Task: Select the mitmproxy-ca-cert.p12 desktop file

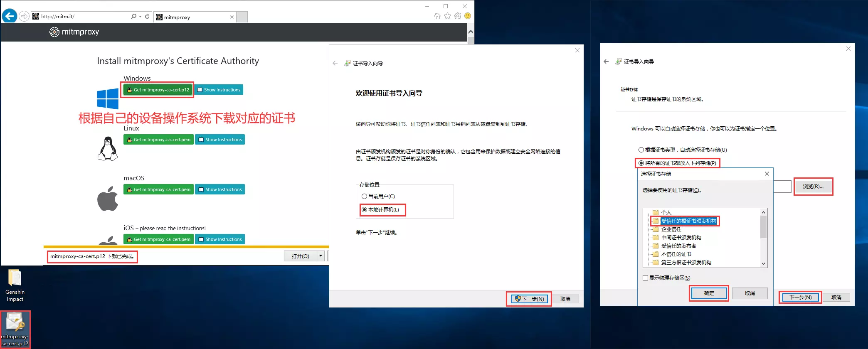Action: 15,330
